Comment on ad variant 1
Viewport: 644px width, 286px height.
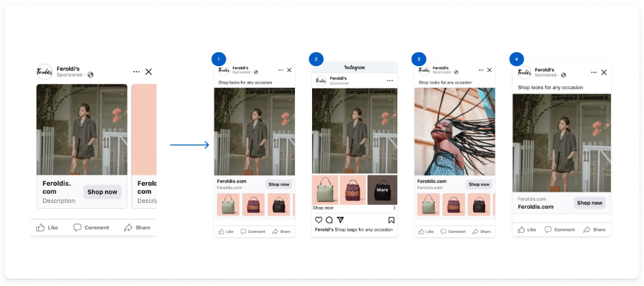click(253, 231)
